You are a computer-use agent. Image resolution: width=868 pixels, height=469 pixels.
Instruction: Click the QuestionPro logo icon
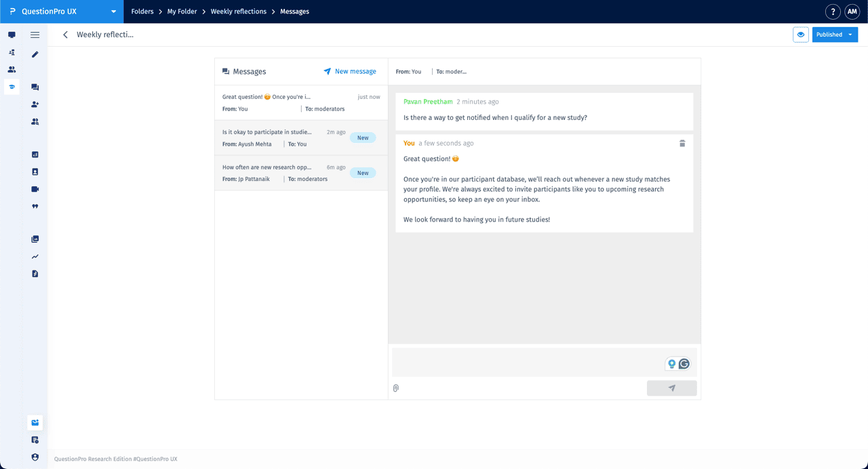click(x=12, y=12)
